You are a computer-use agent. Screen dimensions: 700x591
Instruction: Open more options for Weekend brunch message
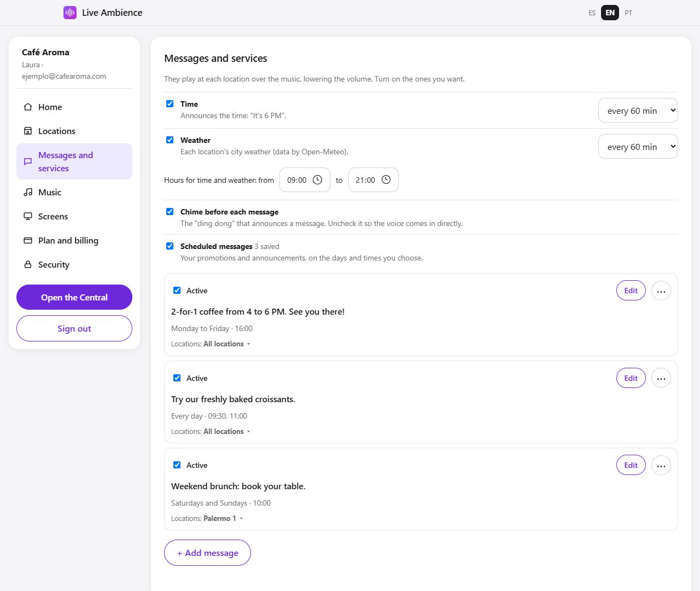coord(661,466)
